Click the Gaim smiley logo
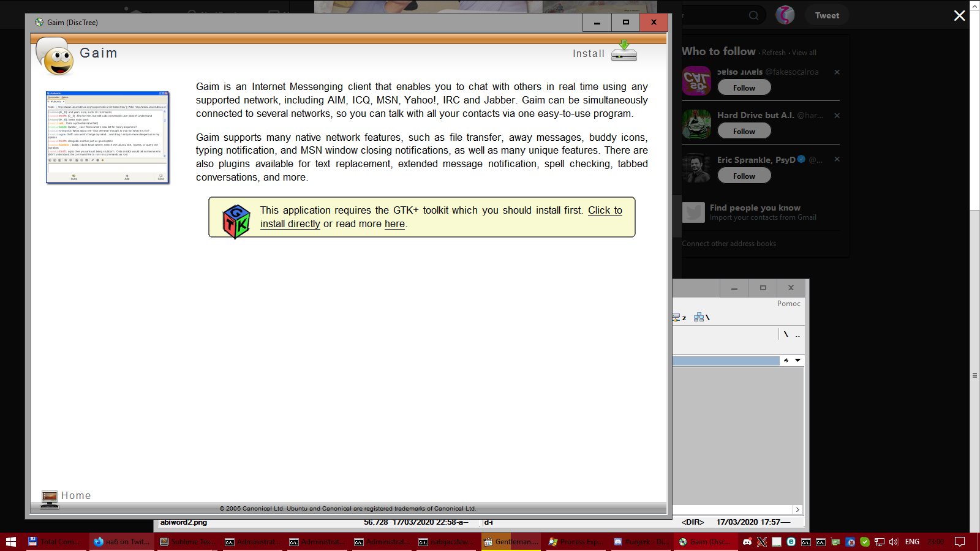The image size is (980, 551). coord(56,56)
